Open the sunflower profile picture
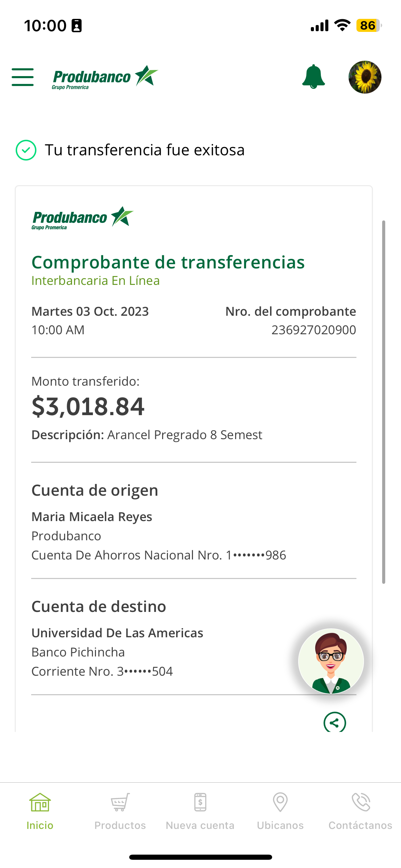The width and height of the screenshot is (401, 868). point(365,77)
